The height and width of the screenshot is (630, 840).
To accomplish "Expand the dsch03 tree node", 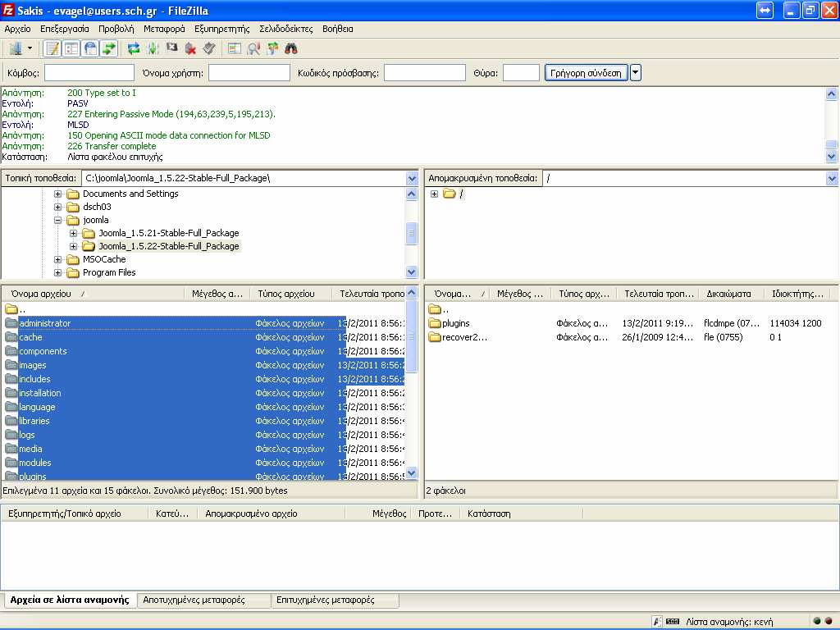I will pyautogui.click(x=58, y=207).
